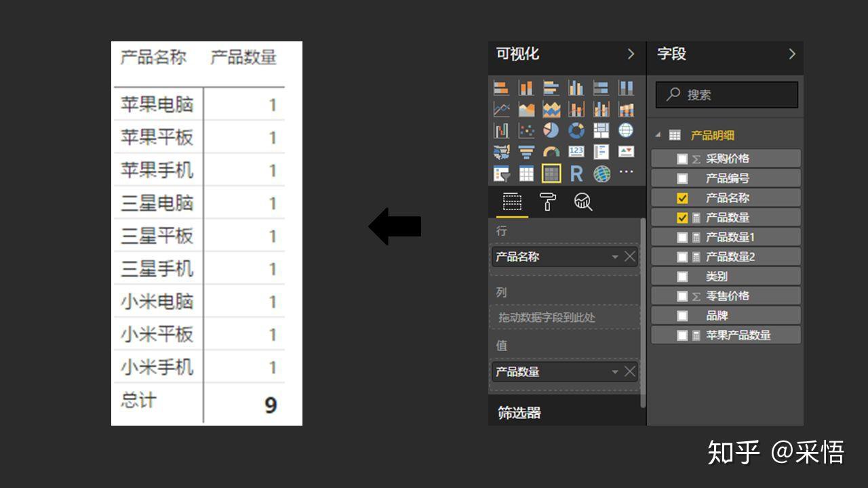Select the donut chart visual
The height and width of the screenshot is (488, 868).
(x=576, y=130)
